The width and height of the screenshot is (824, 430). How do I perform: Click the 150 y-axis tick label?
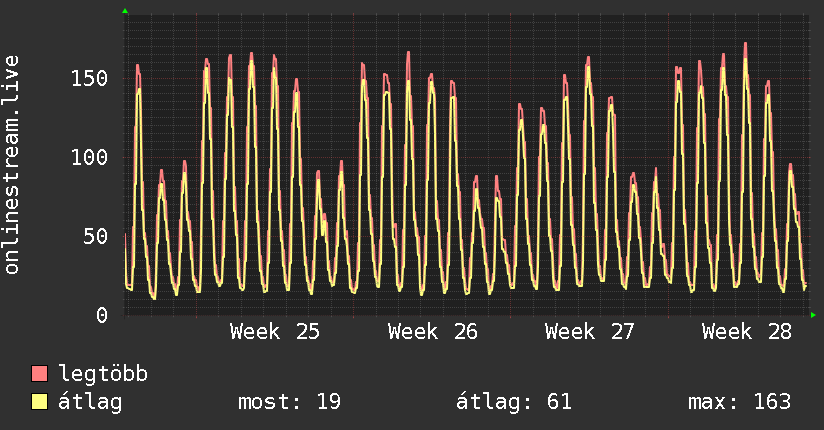89,79
